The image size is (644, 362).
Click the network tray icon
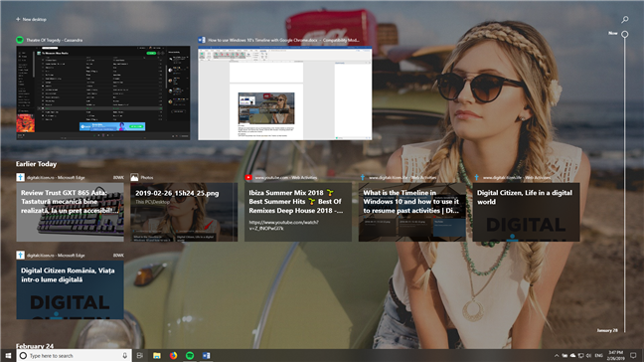(x=580, y=355)
